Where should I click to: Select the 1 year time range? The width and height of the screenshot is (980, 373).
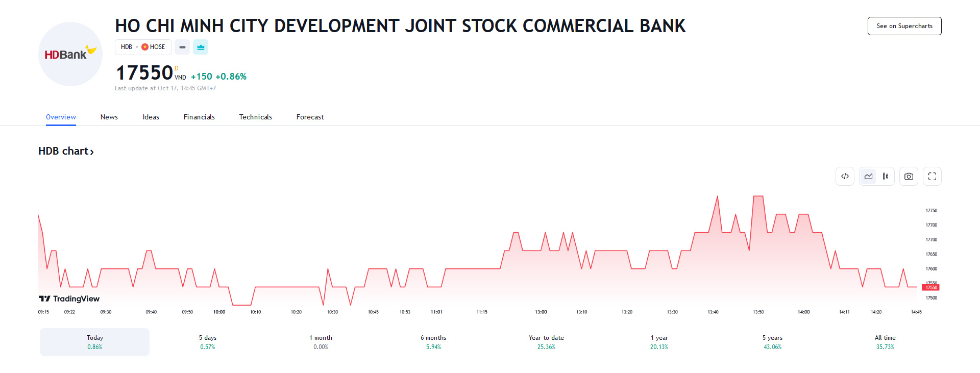pos(659,342)
